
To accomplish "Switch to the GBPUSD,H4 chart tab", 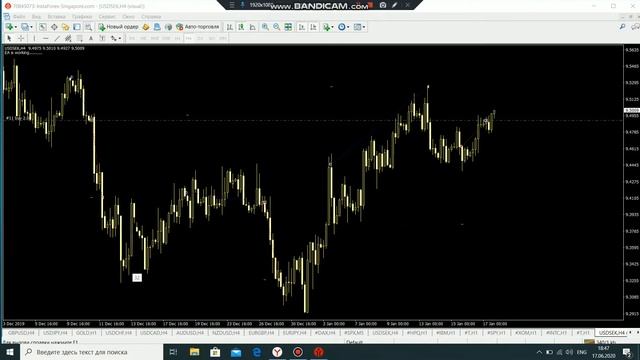I will coord(21,333).
